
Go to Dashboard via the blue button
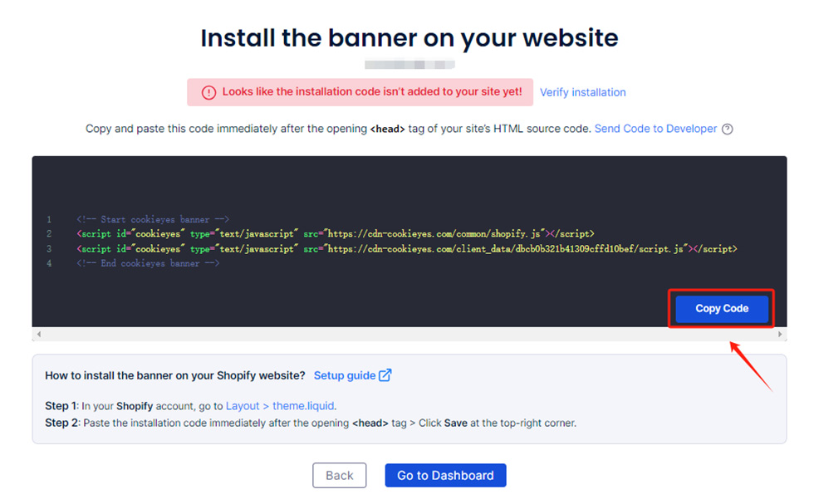(445, 475)
